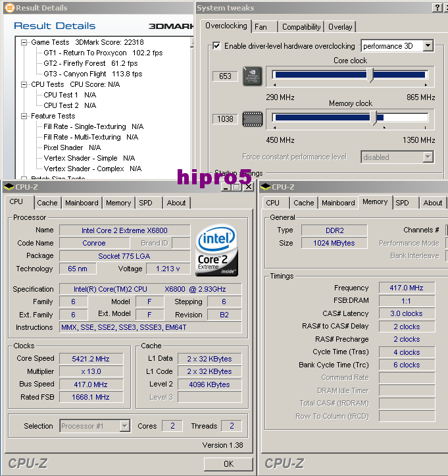Click the Level 2 cache value 4096 KBytes
This screenshot has width=448, height=476.
pos(209,384)
